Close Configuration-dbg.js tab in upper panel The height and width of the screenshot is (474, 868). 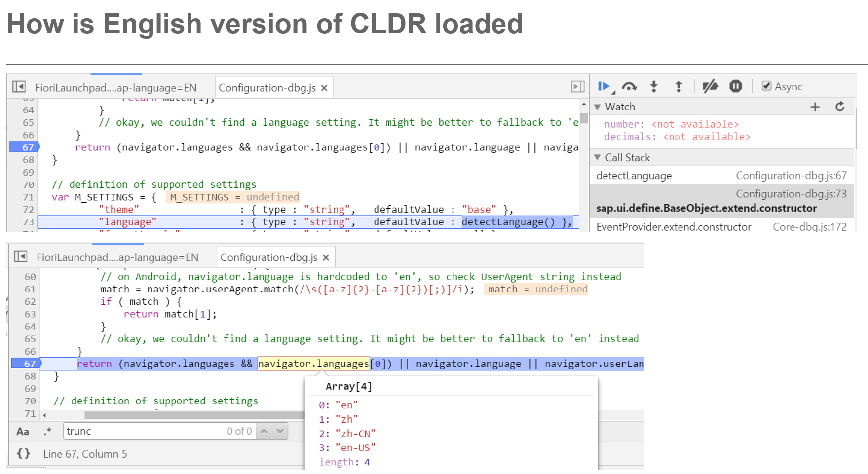pos(324,88)
